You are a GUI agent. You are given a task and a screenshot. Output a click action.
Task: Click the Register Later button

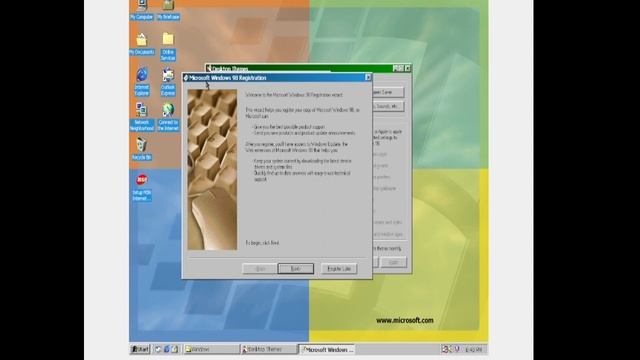[x=339, y=269]
